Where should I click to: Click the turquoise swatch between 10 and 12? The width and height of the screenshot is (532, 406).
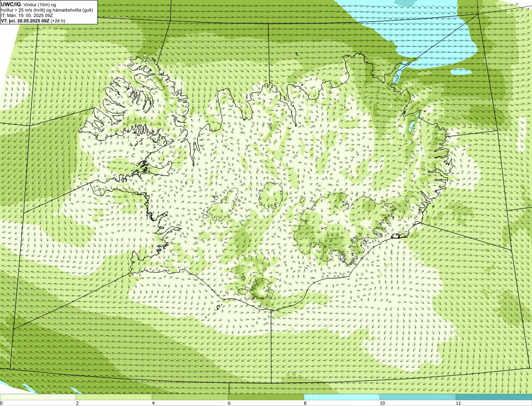[x=419, y=397]
